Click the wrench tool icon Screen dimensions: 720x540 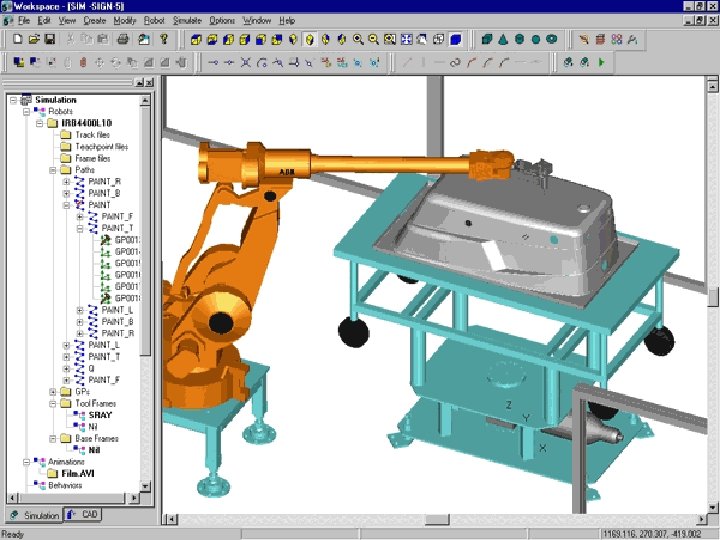click(x=633, y=40)
